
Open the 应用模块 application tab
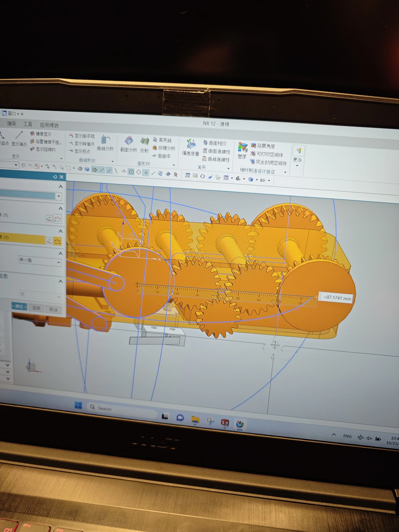(x=49, y=125)
